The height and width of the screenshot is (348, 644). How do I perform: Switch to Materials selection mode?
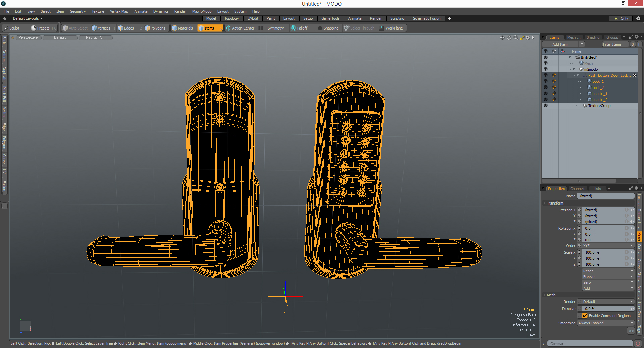click(183, 28)
